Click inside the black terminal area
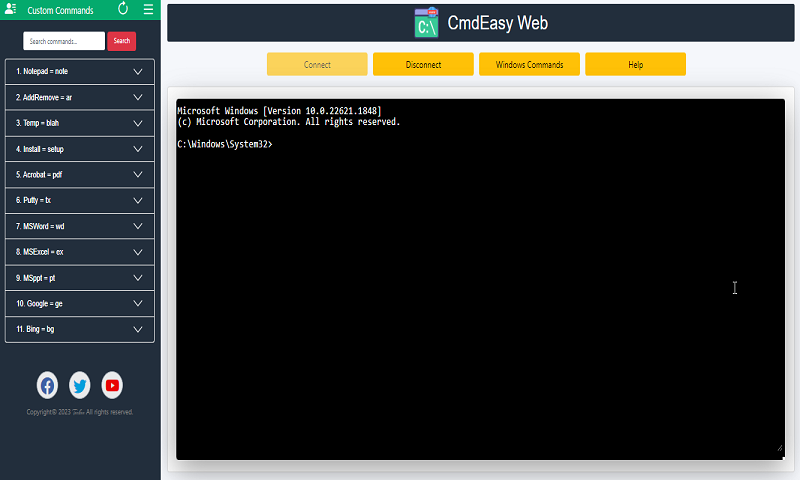The image size is (800, 480). click(x=480, y=280)
